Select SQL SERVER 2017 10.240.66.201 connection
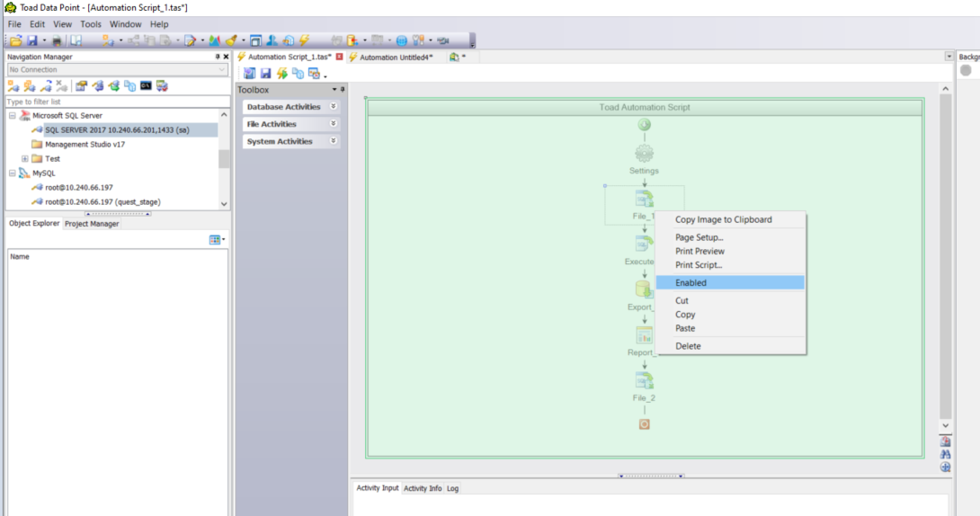Viewport: 980px width, 516px height. tap(117, 130)
